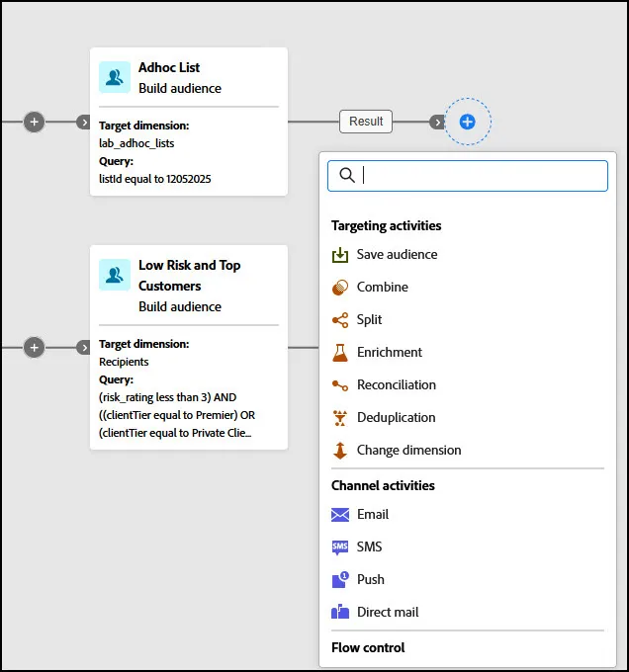Open the Adhoc List build audience node
The width and height of the screenshot is (629, 672).
click(189, 122)
